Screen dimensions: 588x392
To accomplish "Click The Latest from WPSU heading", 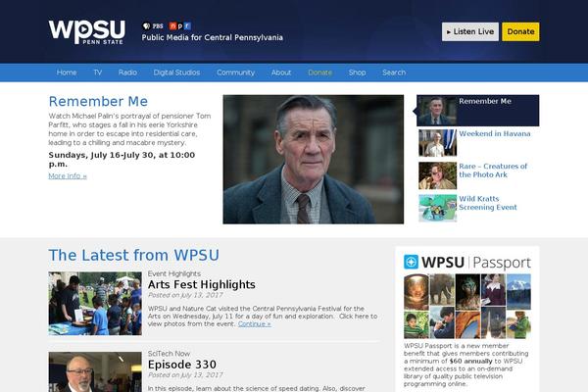I will pyautogui.click(x=133, y=255).
